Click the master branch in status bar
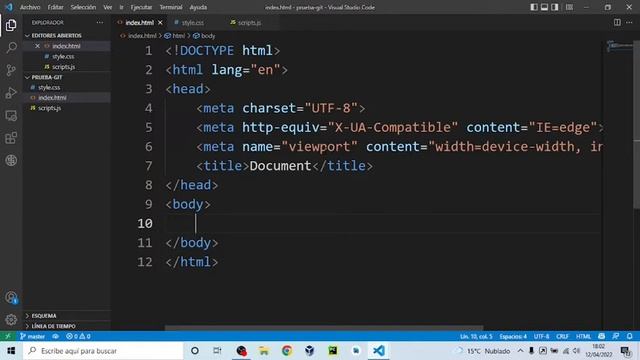Image resolution: width=640 pixels, height=360 pixels. pyautogui.click(x=33, y=336)
